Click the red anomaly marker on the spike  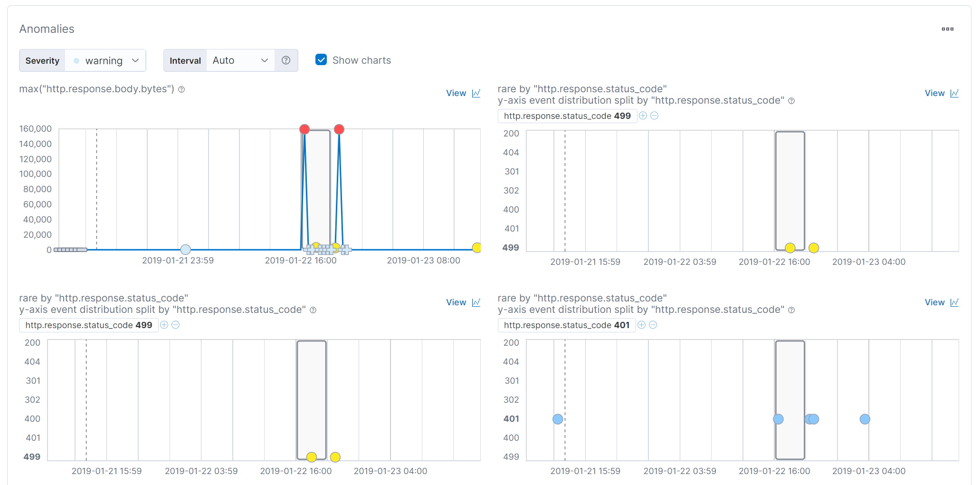(x=304, y=129)
